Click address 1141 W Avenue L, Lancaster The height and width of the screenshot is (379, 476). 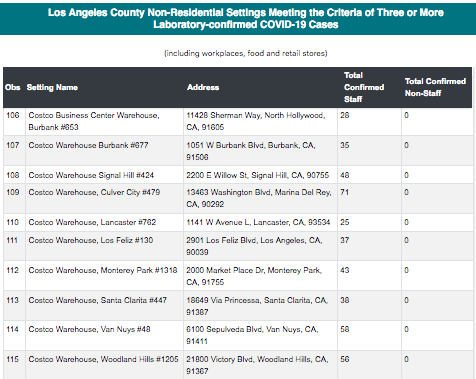click(258, 222)
